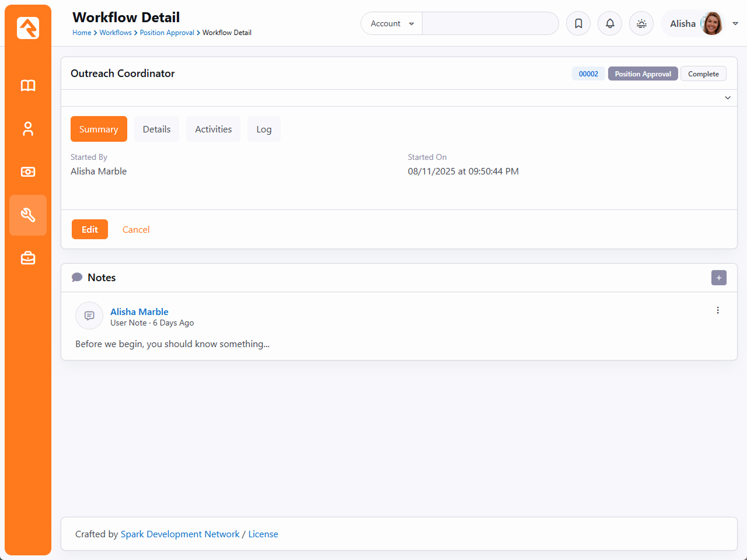The image size is (747, 560).
Task: Open the book icon sidebar menu
Action: point(28,86)
